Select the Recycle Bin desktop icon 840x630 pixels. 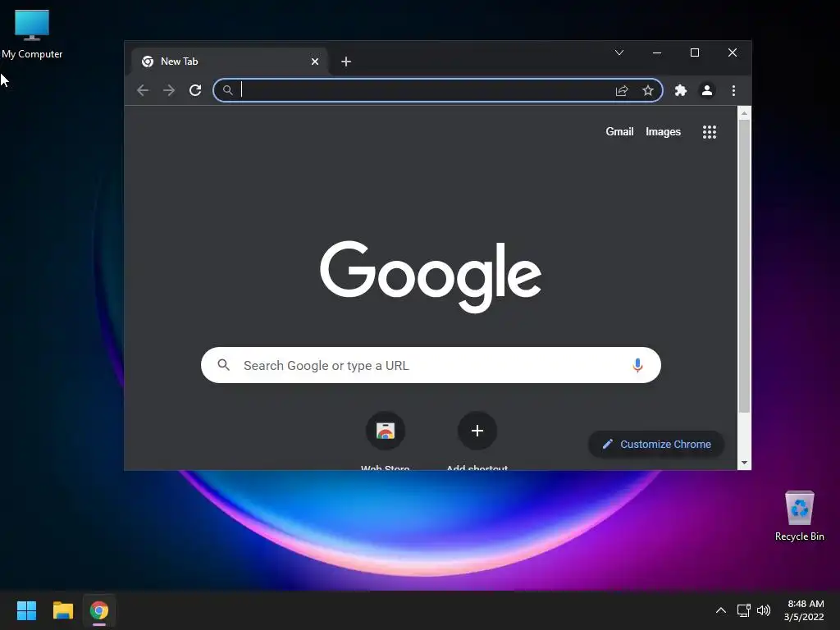(x=799, y=516)
